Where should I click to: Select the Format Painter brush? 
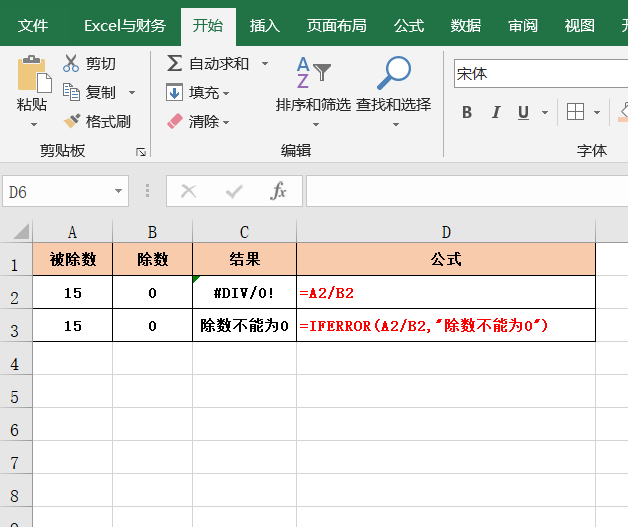[71, 121]
